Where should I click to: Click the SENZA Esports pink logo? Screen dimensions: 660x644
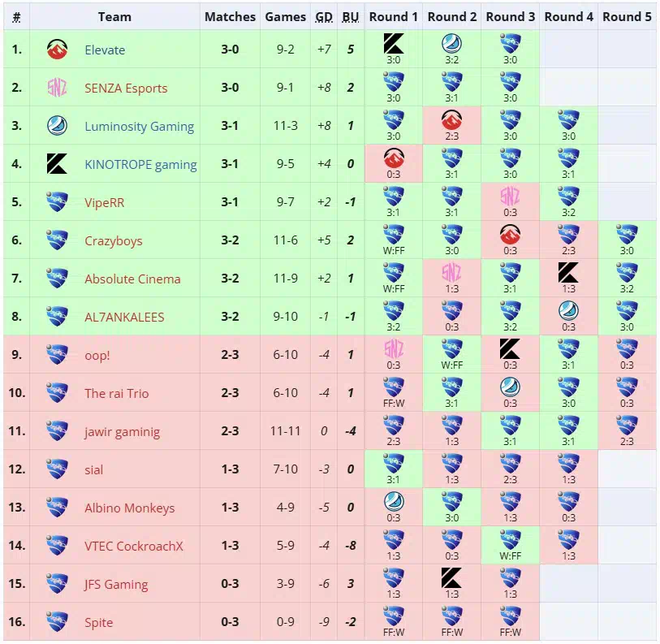click(x=57, y=88)
